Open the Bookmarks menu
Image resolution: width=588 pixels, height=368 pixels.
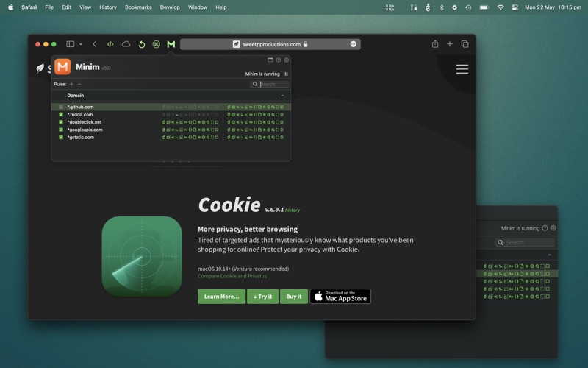coord(138,7)
